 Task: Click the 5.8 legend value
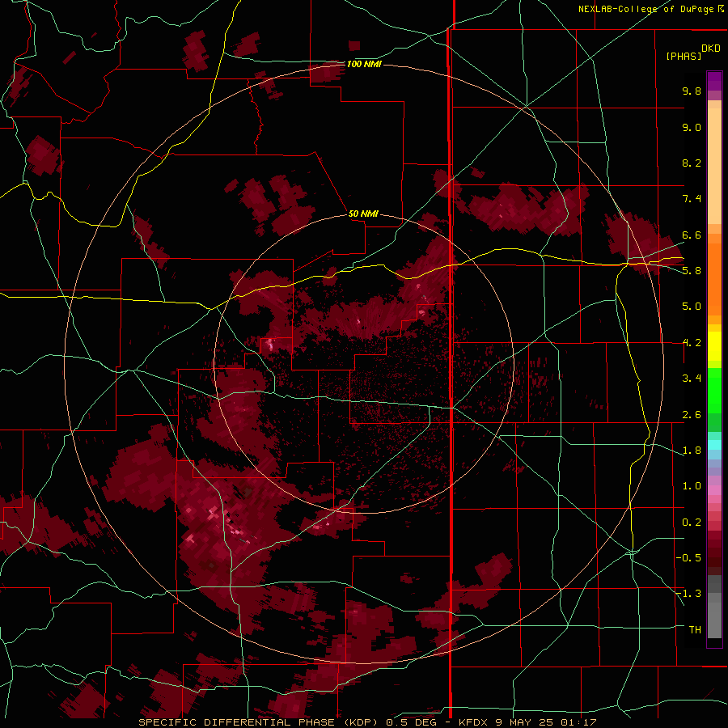(692, 271)
